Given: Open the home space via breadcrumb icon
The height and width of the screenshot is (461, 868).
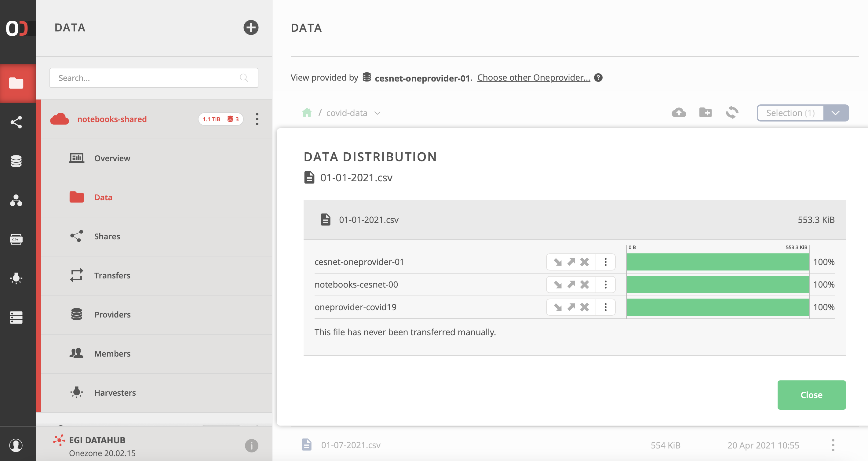Looking at the screenshot, I should 307,112.
